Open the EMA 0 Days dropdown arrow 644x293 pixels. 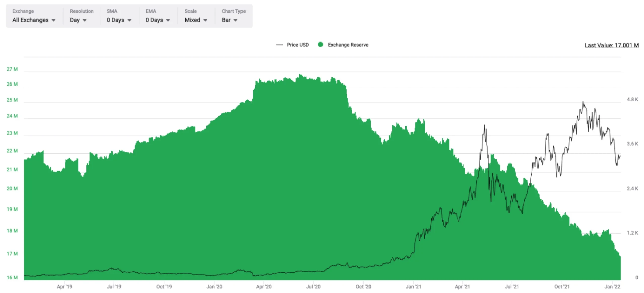click(x=168, y=20)
